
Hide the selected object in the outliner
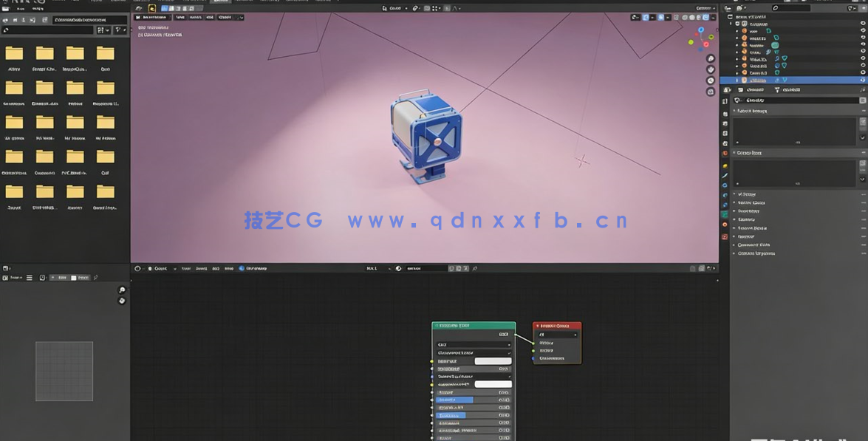coord(863,80)
